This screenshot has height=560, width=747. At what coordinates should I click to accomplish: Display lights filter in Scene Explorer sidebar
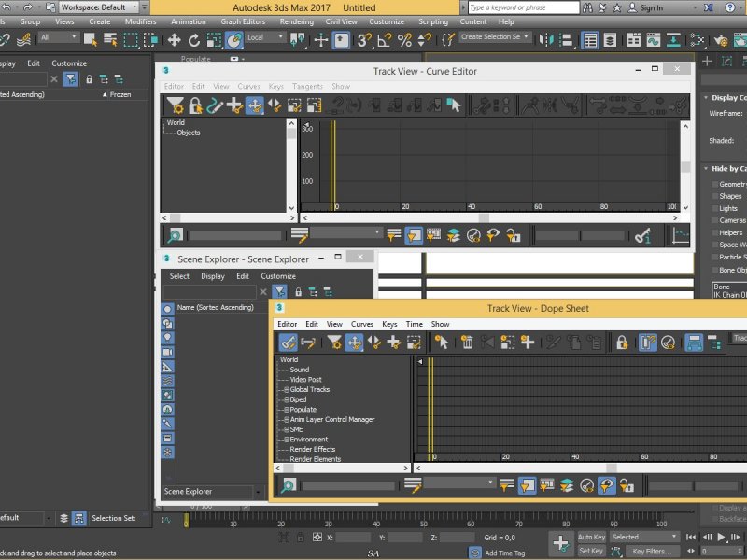click(167, 338)
